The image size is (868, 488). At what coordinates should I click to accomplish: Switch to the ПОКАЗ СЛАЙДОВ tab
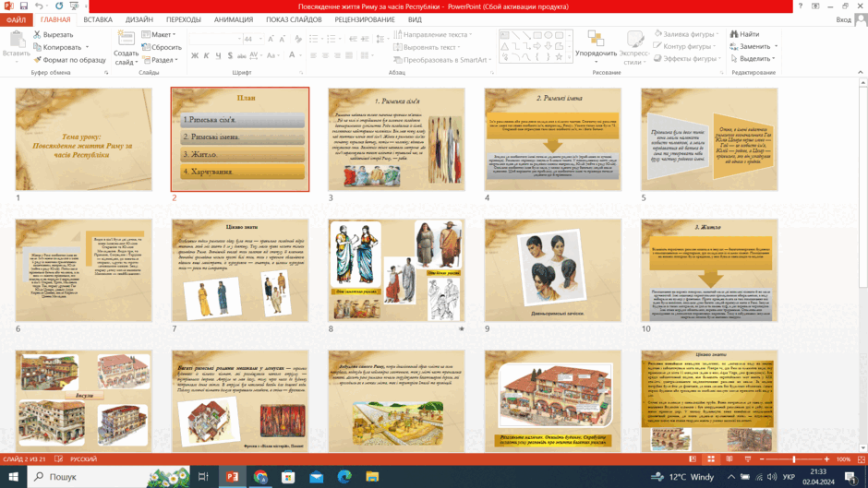point(294,19)
